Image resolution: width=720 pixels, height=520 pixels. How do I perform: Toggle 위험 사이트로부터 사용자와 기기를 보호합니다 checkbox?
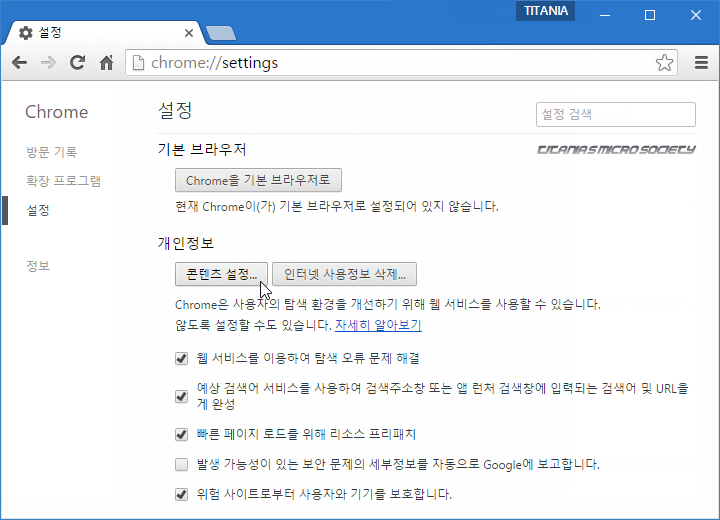click(181, 494)
